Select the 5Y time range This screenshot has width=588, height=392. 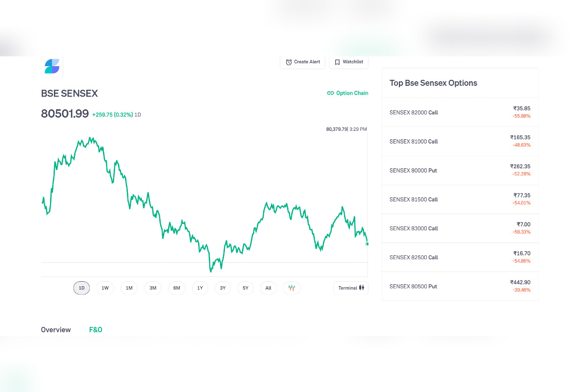(x=245, y=288)
